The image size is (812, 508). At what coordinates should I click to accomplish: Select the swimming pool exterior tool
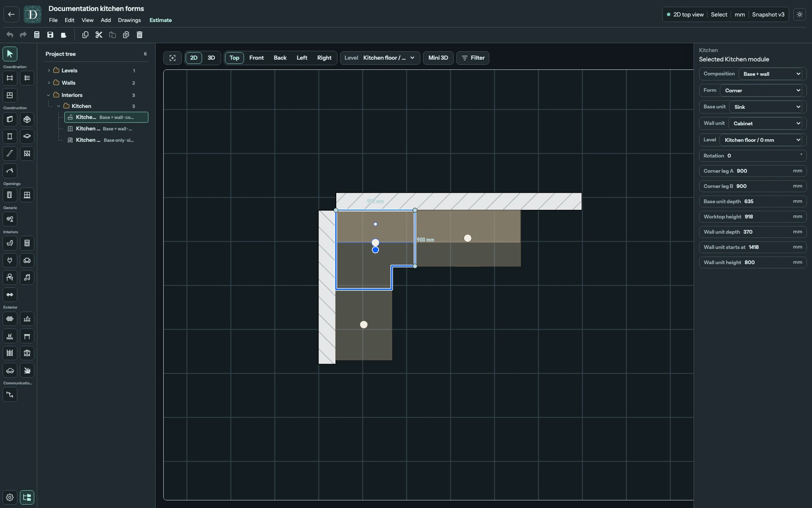(x=10, y=336)
